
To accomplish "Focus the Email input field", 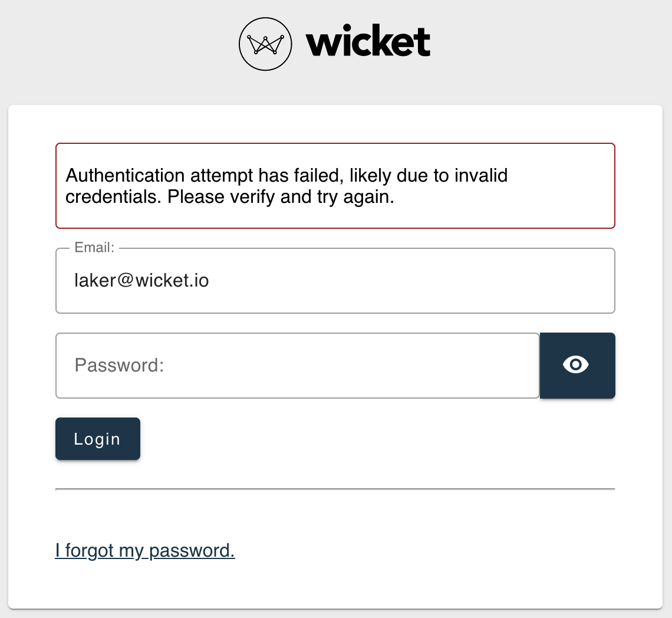I will coord(335,281).
